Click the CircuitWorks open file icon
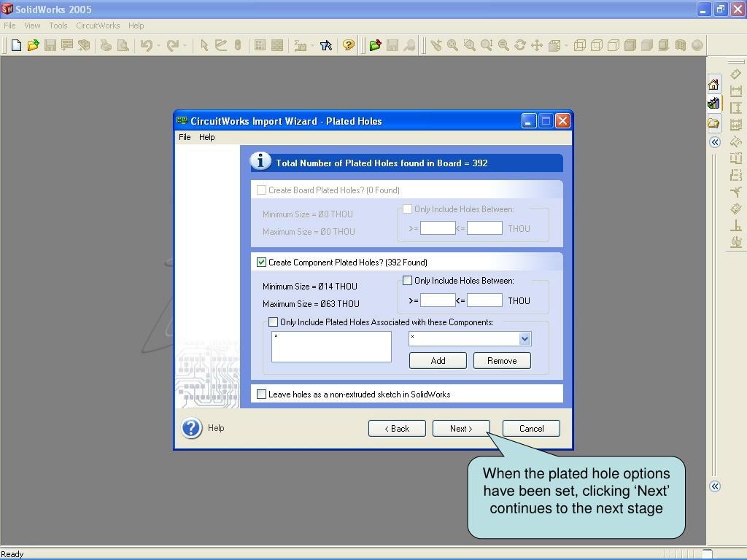 tap(376, 45)
